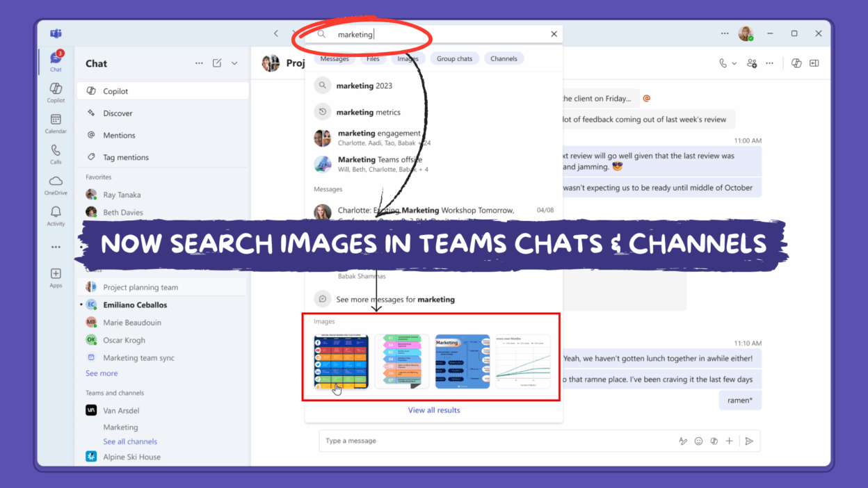Open Calls in the left rail
Viewport: 868px width, 488px height.
[56, 154]
